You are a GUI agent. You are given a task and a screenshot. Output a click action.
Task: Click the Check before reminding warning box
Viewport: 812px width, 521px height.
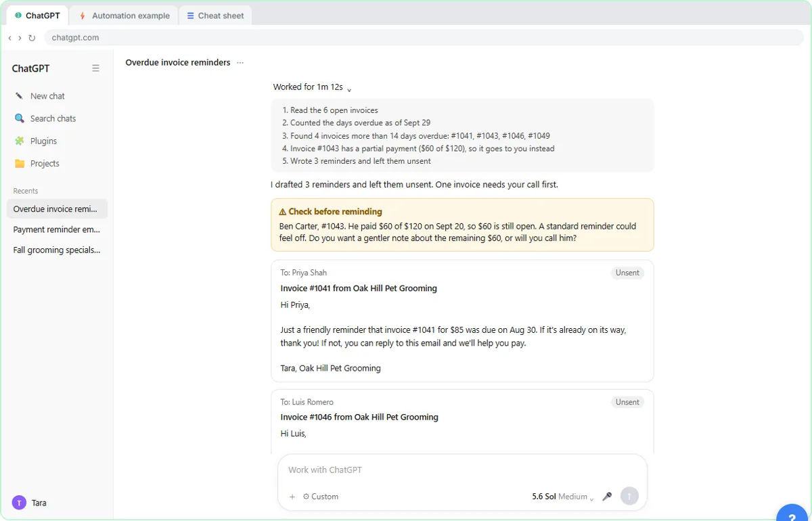pos(462,225)
